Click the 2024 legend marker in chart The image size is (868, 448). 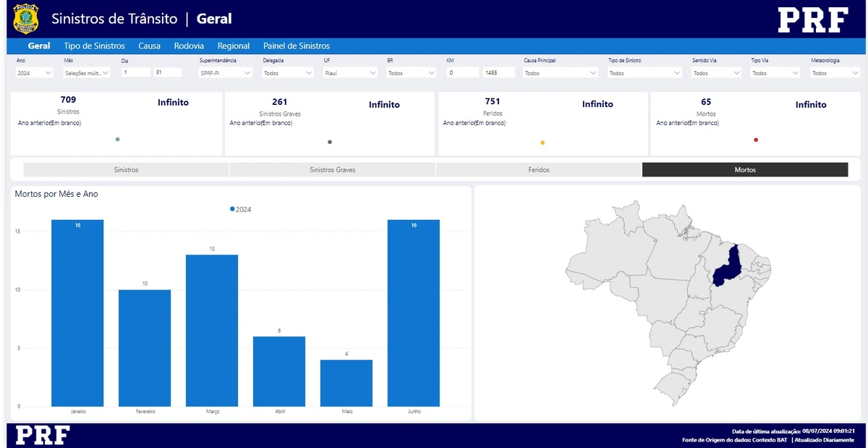232,208
